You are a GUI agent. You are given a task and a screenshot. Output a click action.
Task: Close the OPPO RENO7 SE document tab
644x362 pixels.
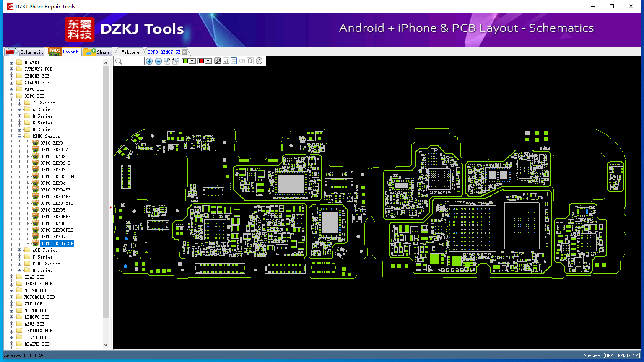184,52
